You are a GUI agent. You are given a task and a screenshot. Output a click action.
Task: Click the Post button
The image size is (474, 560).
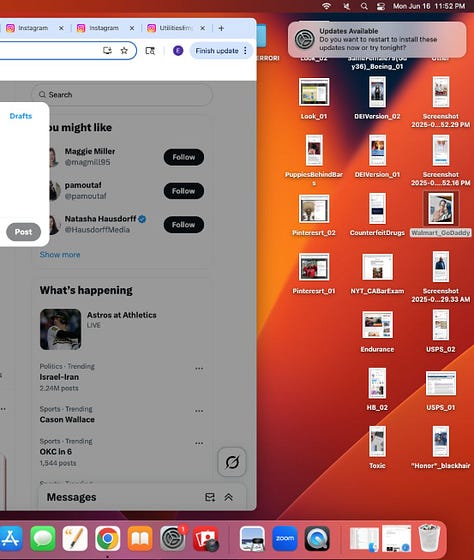pyautogui.click(x=23, y=232)
